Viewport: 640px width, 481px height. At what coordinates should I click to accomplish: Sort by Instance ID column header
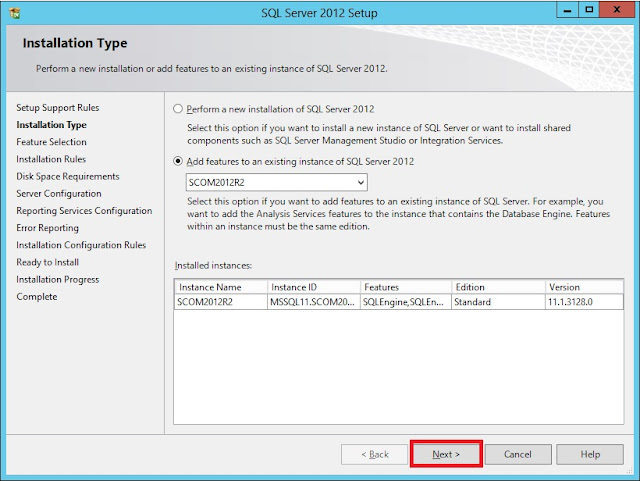point(313,287)
